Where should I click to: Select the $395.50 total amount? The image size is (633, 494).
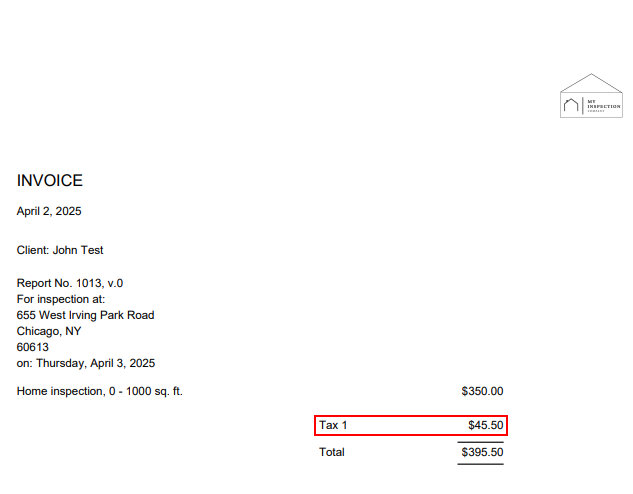(x=481, y=452)
